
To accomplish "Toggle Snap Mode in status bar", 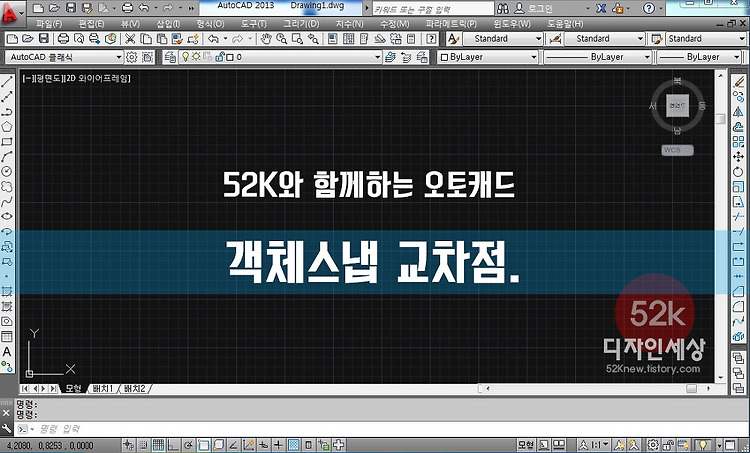I will [x=143, y=445].
